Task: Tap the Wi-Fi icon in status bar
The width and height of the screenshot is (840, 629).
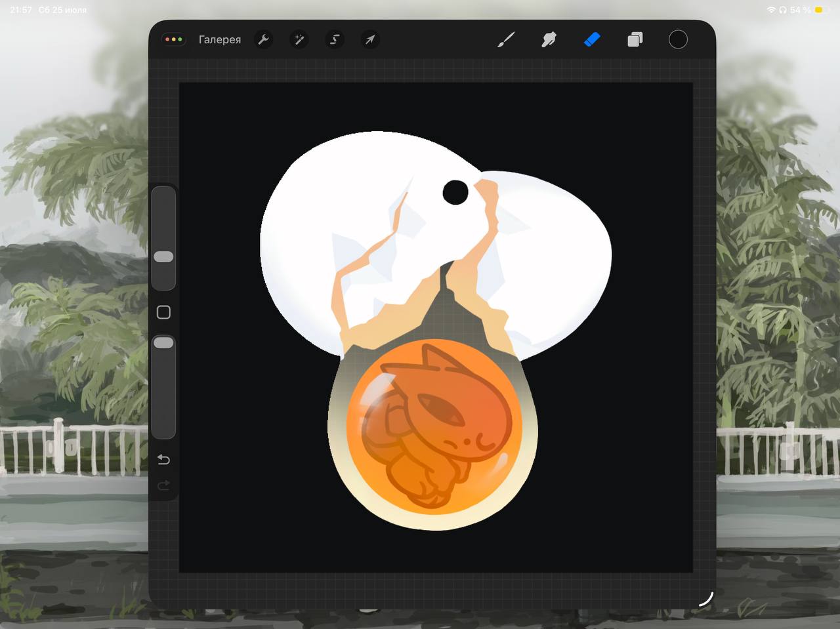Action: click(x=770, y=10)
